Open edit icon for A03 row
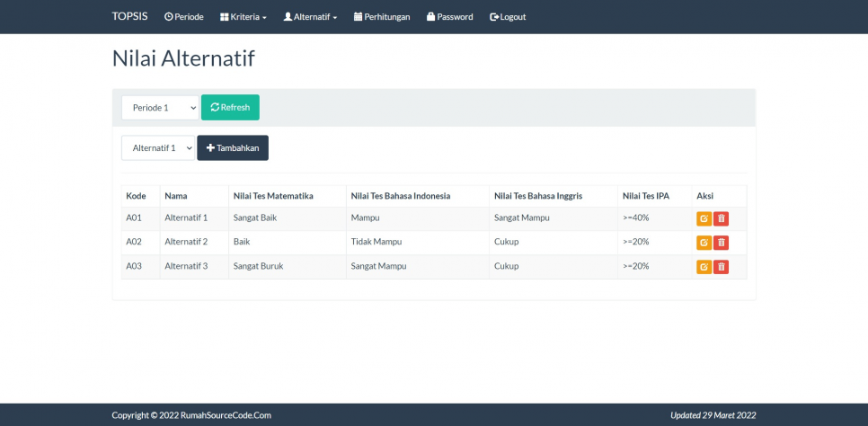Image resolution: width=868 pixels, height=426 pixels. pos(704,267)
